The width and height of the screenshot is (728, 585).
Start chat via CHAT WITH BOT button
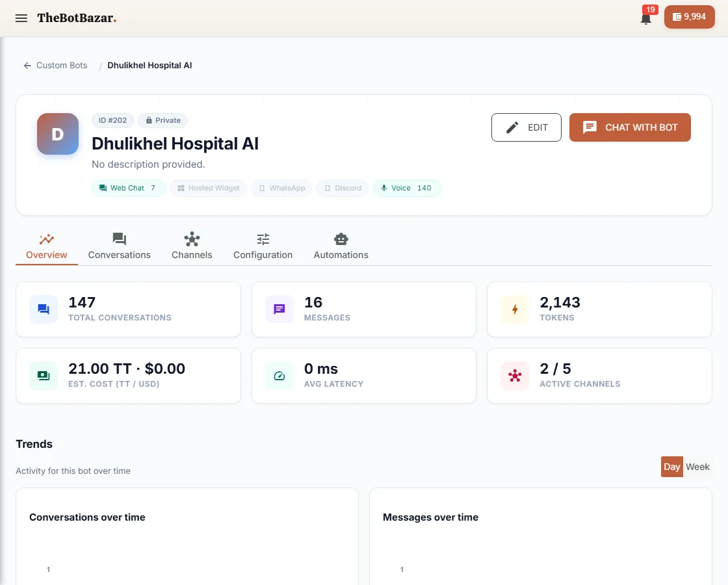[x=630, y=127]
